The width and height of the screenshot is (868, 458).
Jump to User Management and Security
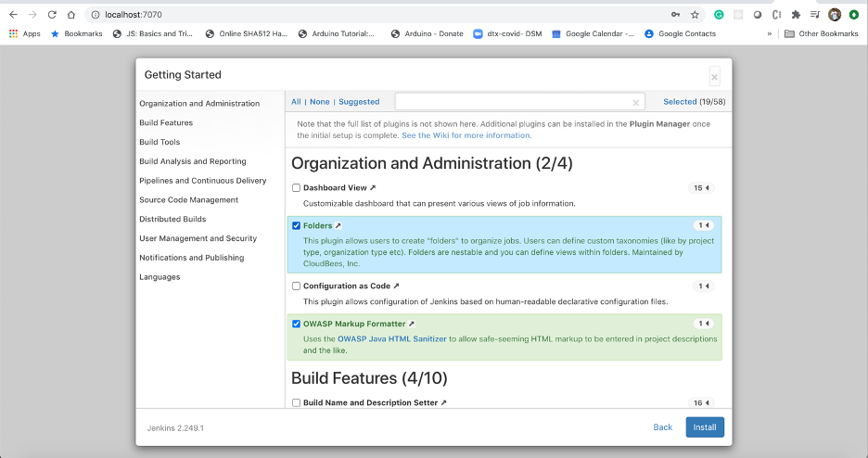pyautogui.click(x=198, y=238)
